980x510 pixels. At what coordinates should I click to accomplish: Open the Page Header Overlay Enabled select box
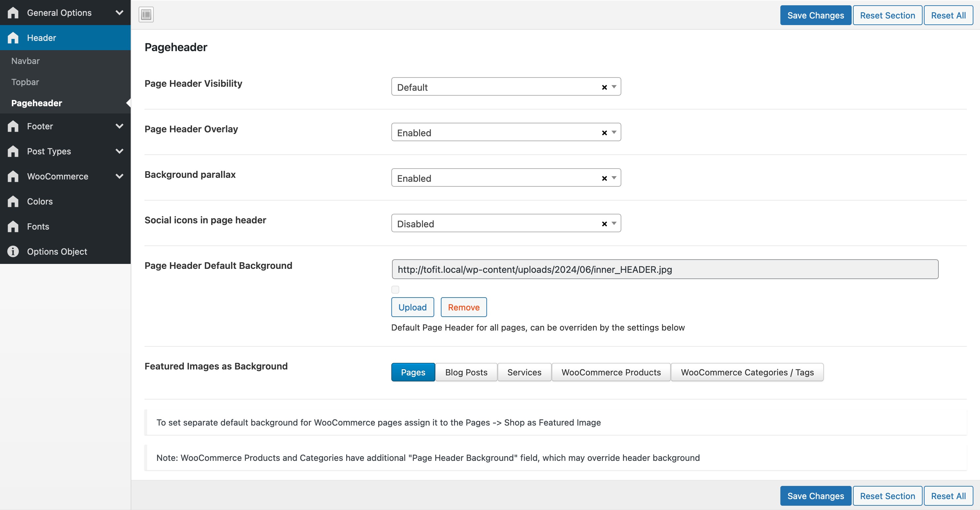[x=506, y=132]
